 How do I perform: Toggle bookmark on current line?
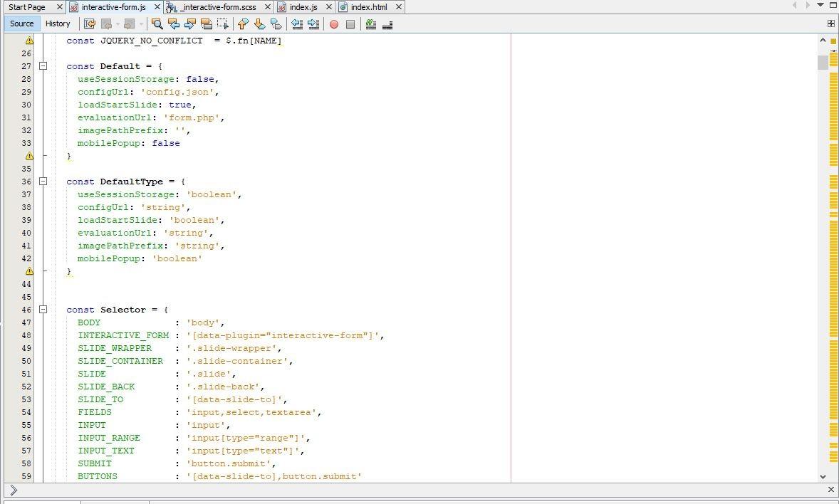tap(276, 24)
